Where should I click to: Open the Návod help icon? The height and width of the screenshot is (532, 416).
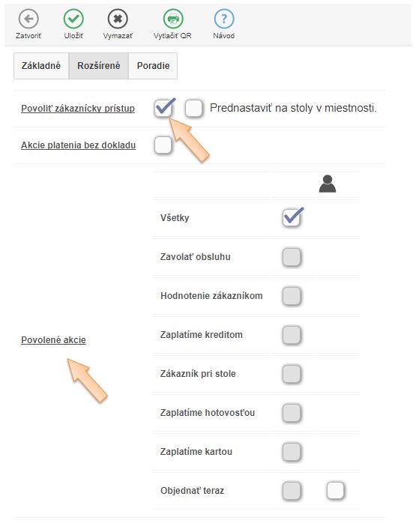coord(224,19)
